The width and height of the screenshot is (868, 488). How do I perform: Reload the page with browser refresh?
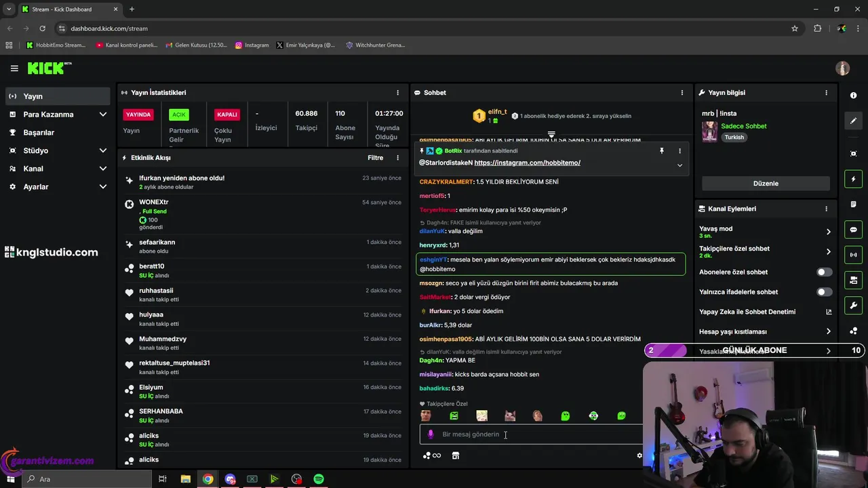(42, 28)
